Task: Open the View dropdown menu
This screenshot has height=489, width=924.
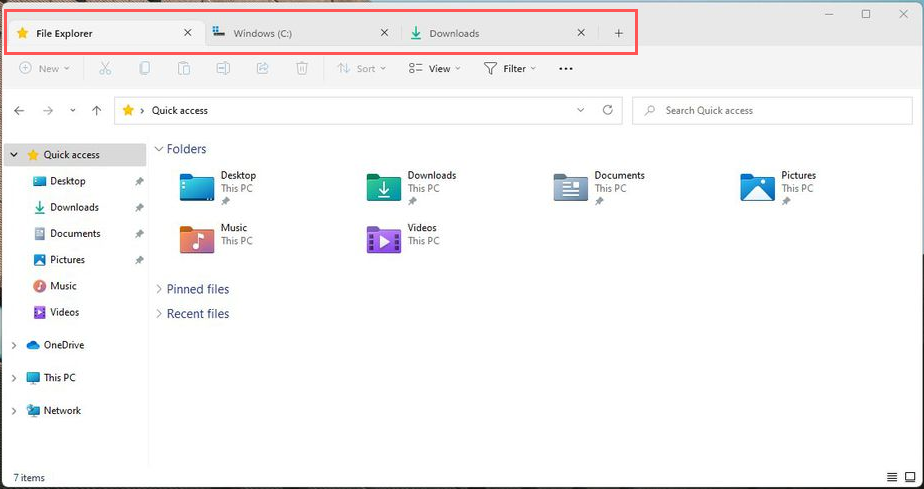Action: click(x=435, y=68)
